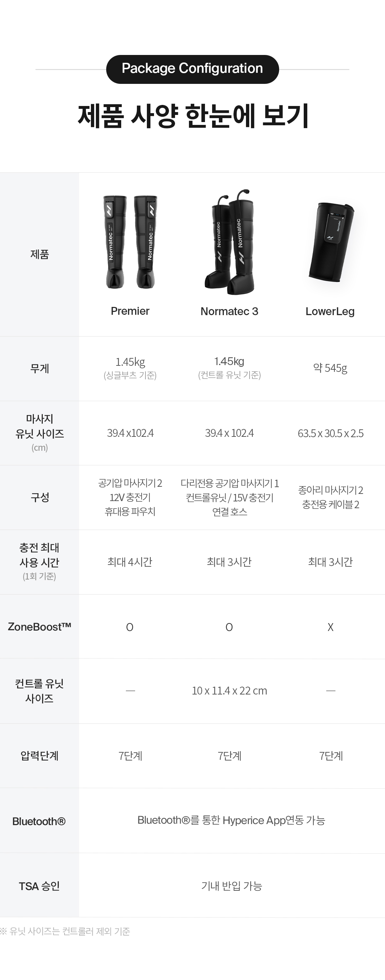Click the X mark under LowerLeg ZoneBoost
The width and height of the screenshot is (385, 980).
pos(330,627)
